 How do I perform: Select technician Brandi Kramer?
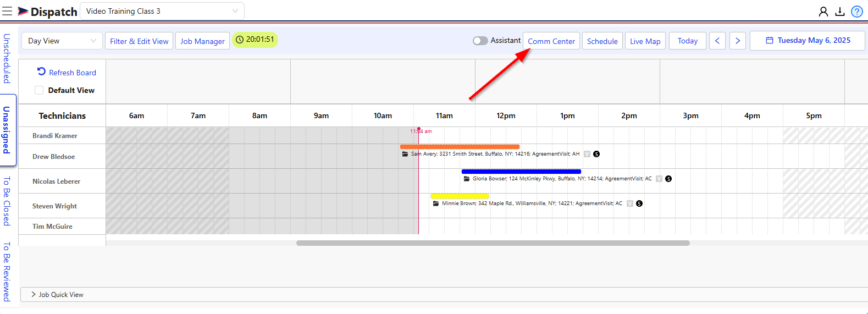click(x=55, y=136)
